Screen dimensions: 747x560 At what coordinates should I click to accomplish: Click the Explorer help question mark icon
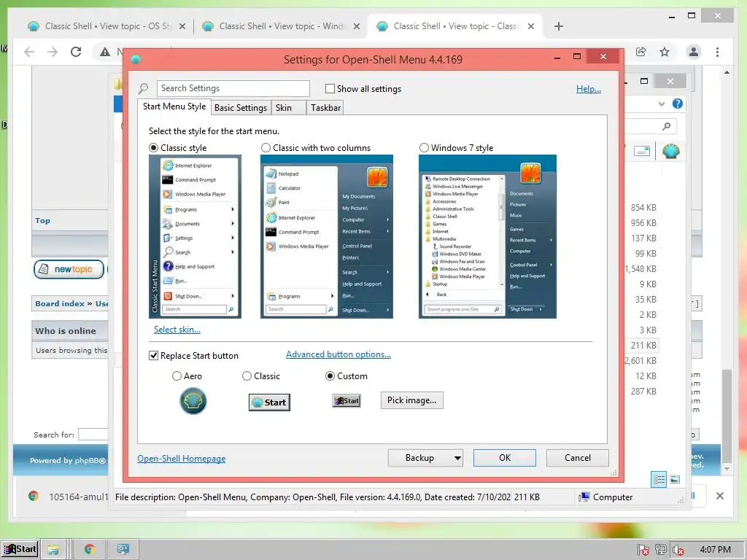click(x=678, y=104)
